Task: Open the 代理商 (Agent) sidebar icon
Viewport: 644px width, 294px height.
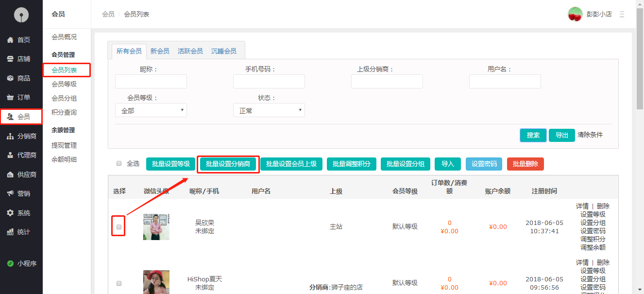Action: tap(21, 155)
